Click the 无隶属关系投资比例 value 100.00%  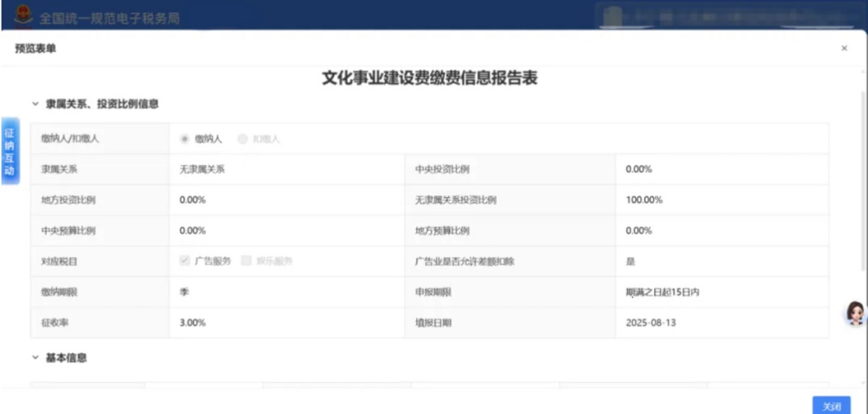(x=644, y=200)
